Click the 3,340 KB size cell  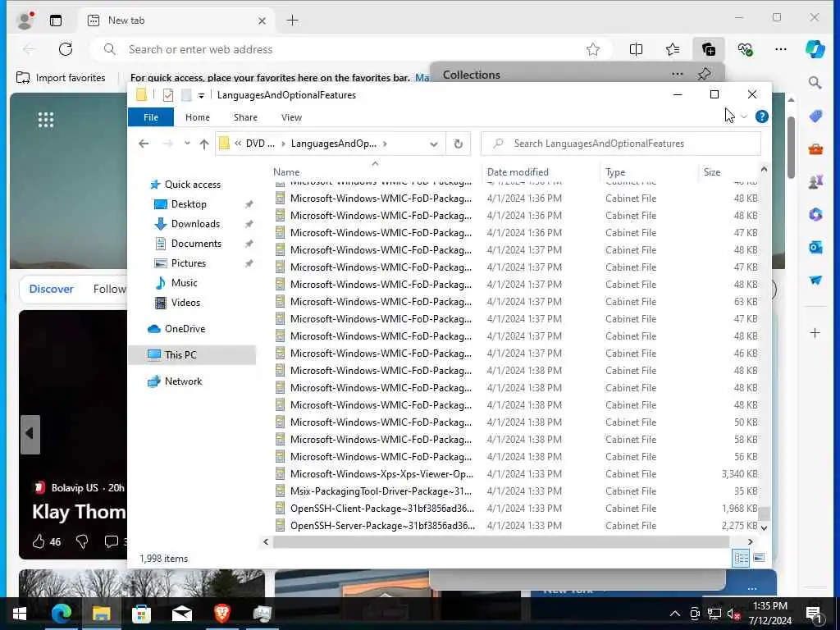tap(739, 474)
